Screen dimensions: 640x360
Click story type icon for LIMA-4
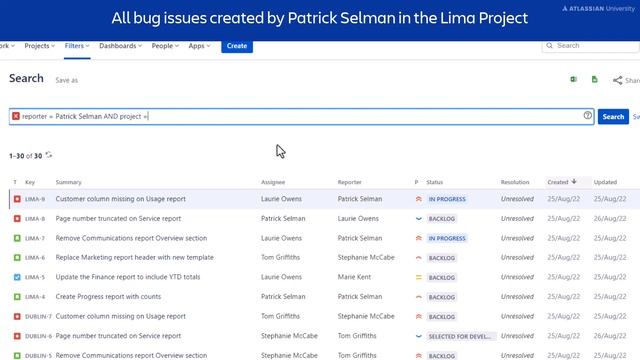click(x=17, y=297)
